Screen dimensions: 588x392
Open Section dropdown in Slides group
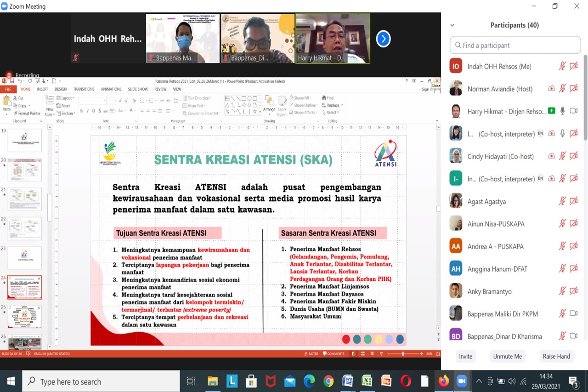(x=66, y=113)
